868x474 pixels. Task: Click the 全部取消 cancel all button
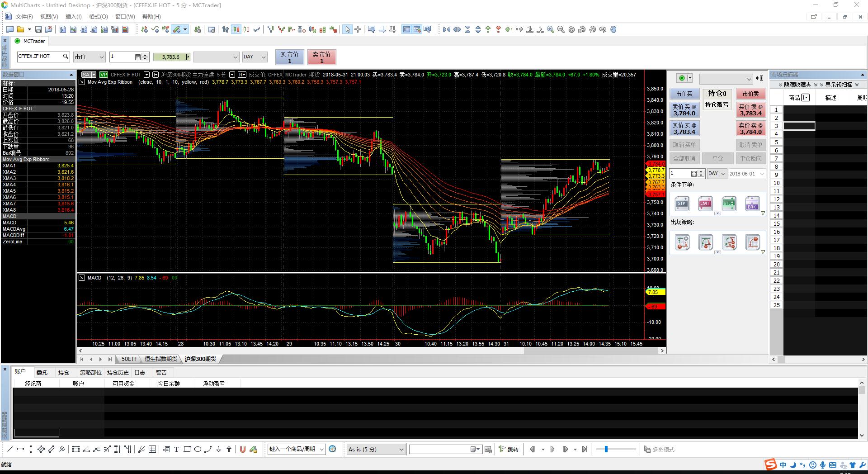[x=684, y=159]
